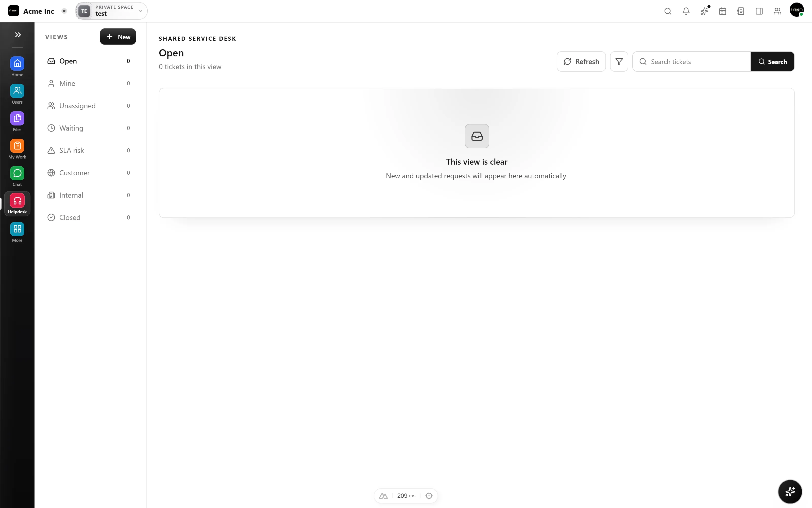
Task: Open the team members icon
Action: [777, 11]
